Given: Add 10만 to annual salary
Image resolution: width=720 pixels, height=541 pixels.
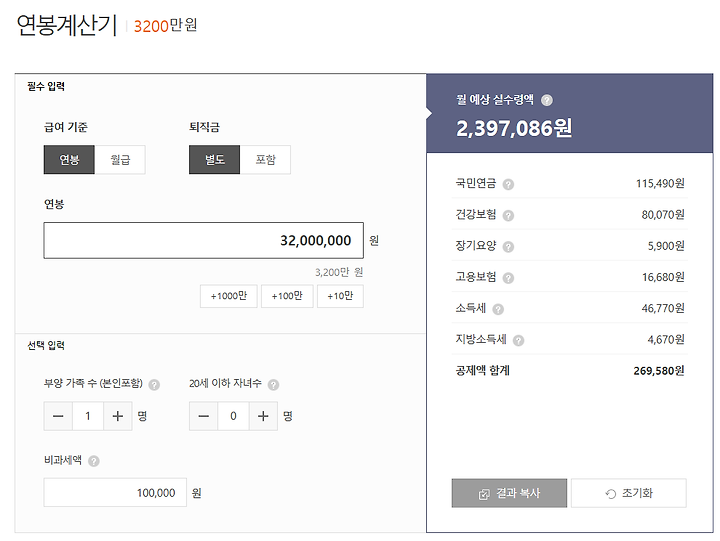Looking at the screenshot, I should pyautogui.click(x=340, y=296).
